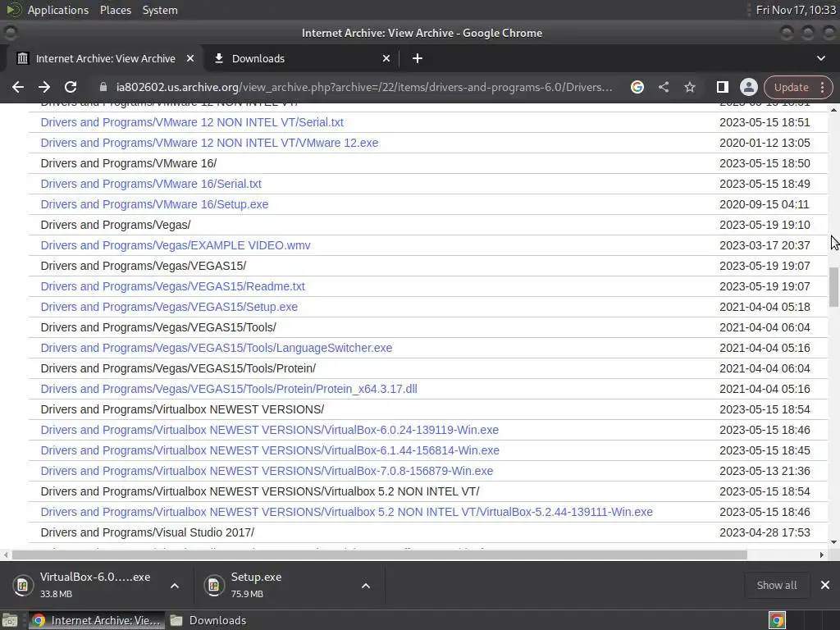Viewport: 840px width, 630px height.
Task: Bookmark this page with the star icon
Action: pyautogui.click(x=689, y=87)
